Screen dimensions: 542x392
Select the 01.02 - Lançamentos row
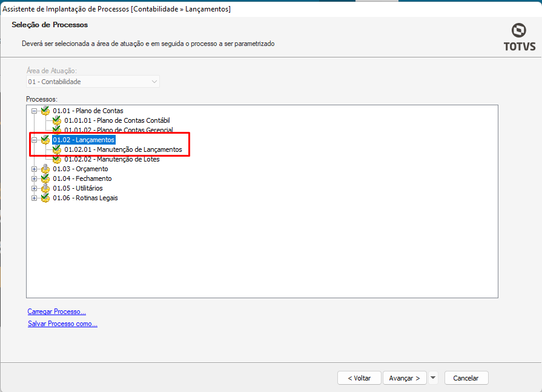click(84, 140)
